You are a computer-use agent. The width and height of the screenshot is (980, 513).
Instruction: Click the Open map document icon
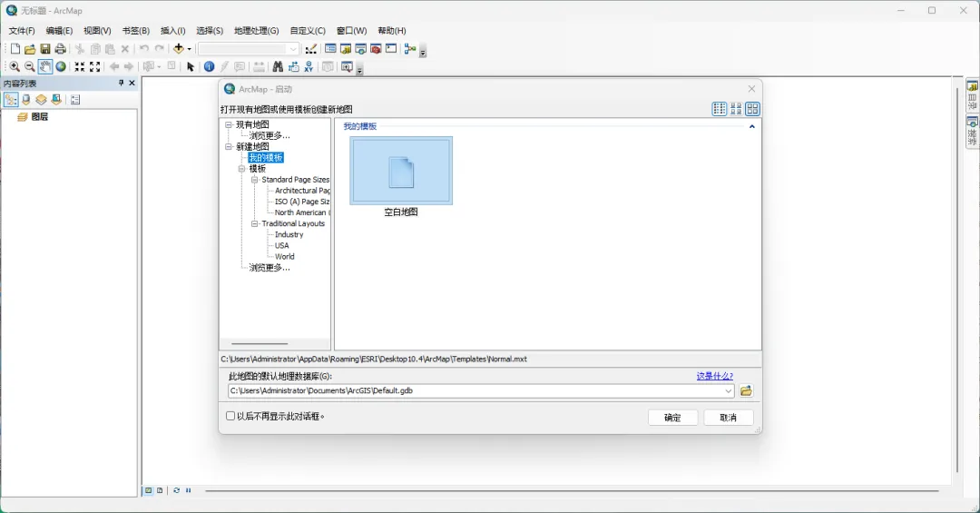[30, 49]
